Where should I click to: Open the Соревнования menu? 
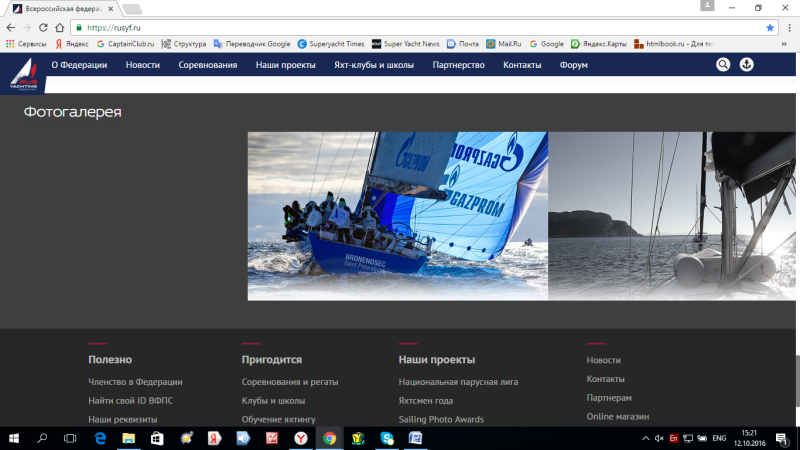[208, 65]
